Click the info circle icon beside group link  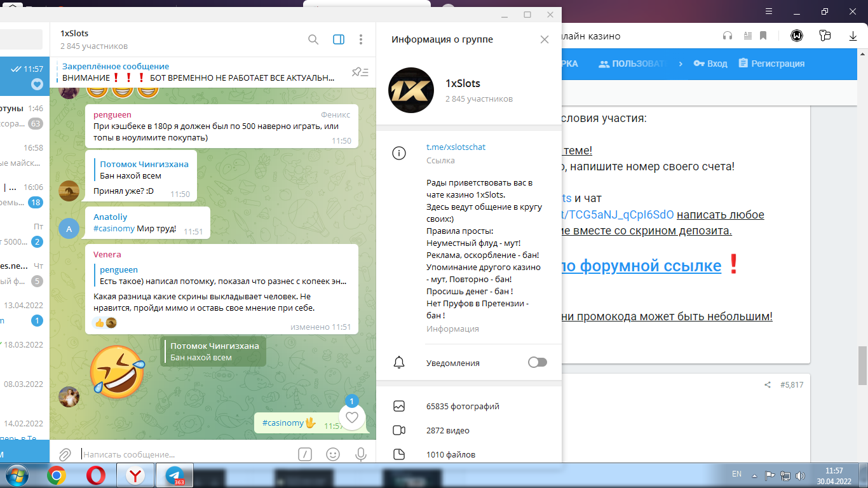[399, 153]
